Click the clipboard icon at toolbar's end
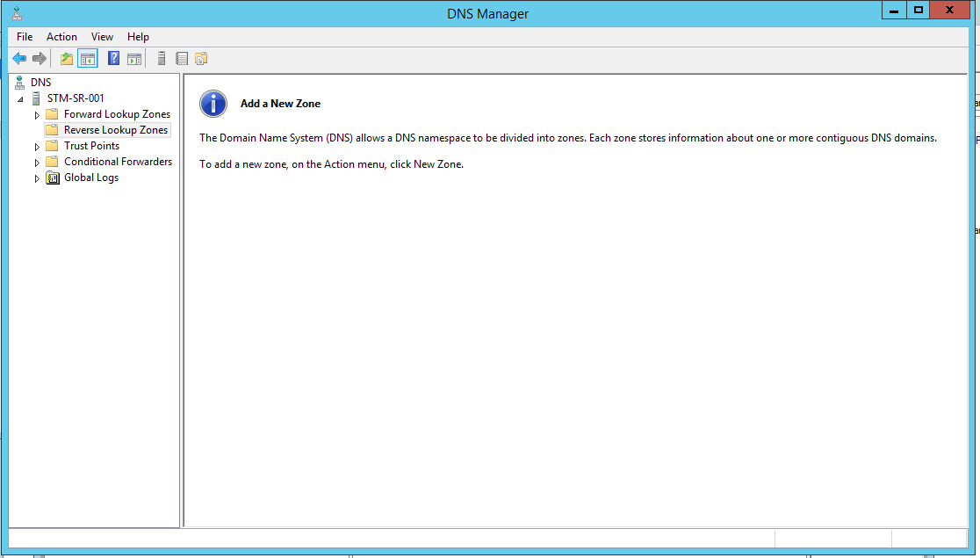The width and height of the screenshot is (980, 558). [201, 58]
